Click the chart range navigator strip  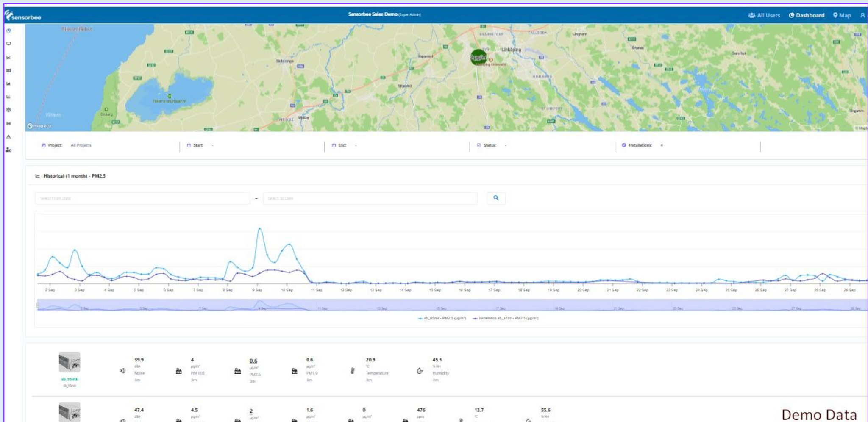[452, 305]
